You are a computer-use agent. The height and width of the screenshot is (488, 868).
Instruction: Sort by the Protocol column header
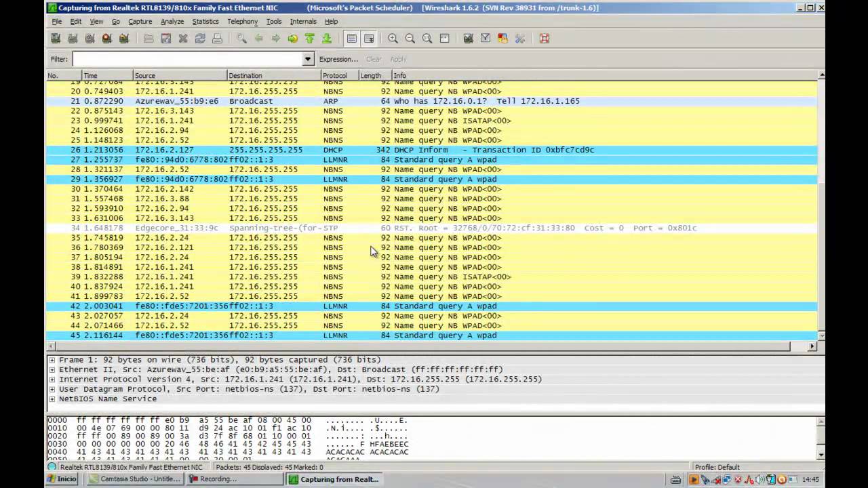click(340, 76)
